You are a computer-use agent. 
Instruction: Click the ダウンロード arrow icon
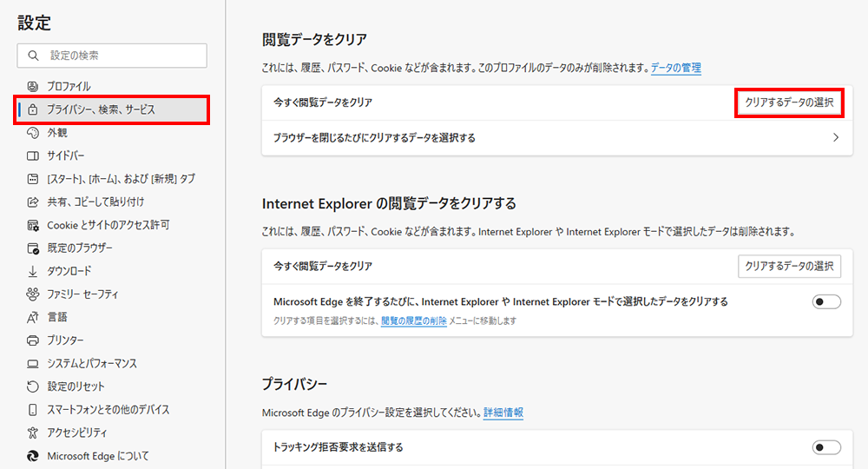33,271
